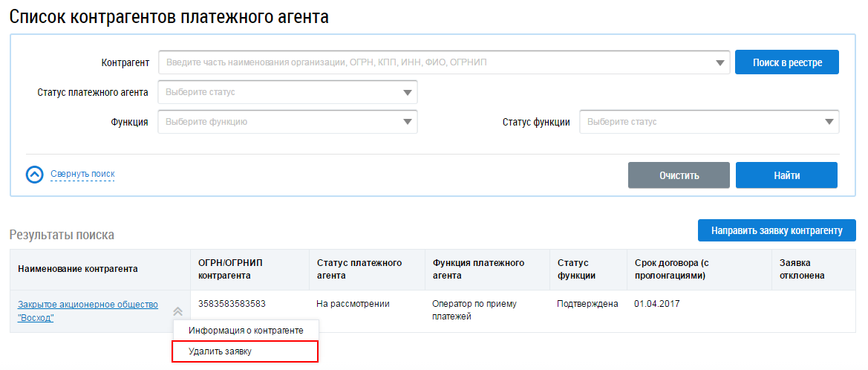Viewport: 868px width, 370px height.
Task: Click Направить заявку контрагенту button
Action: click(x=777, y=230)
